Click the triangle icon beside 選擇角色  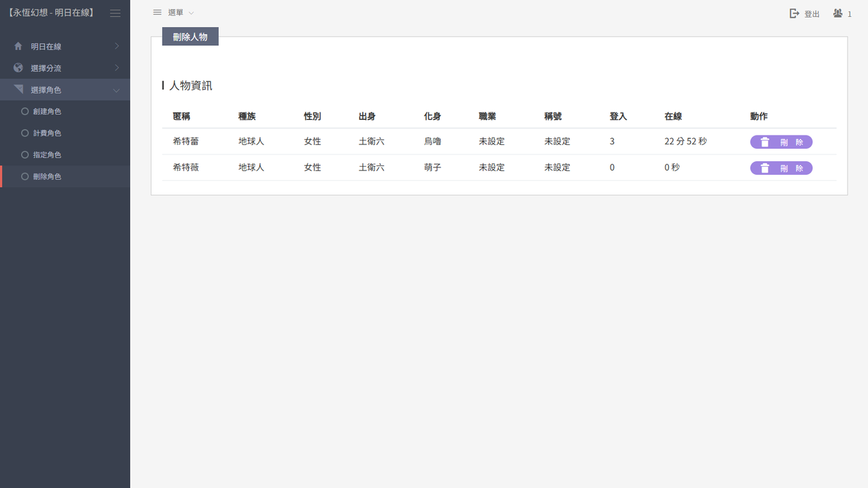point(18,89)
